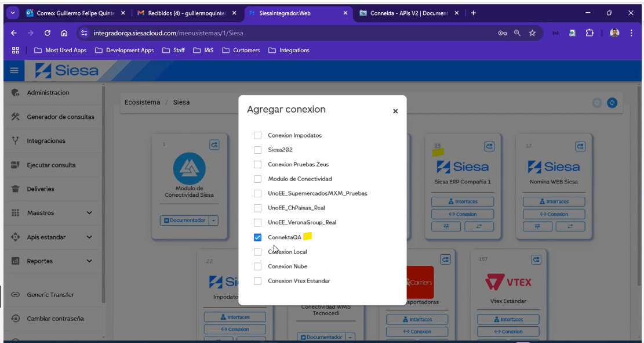
Task: Click the link icon on Vtex Estándar card
Action: pos(537,260)
